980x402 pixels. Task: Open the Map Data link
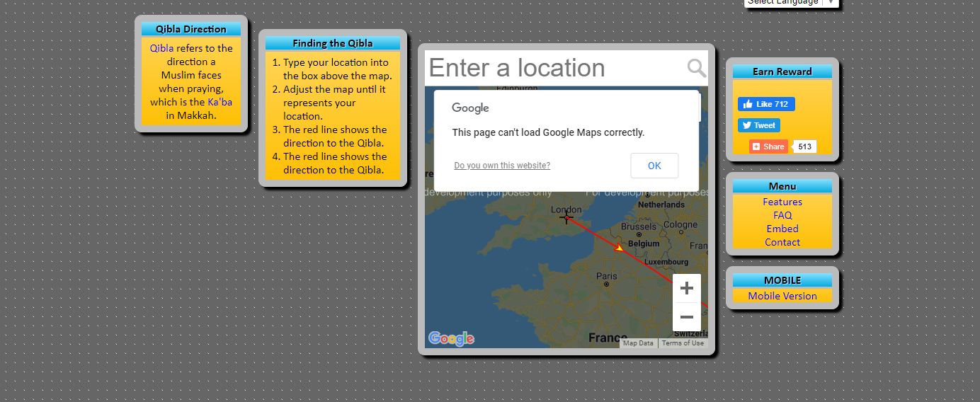pos(638,343)
